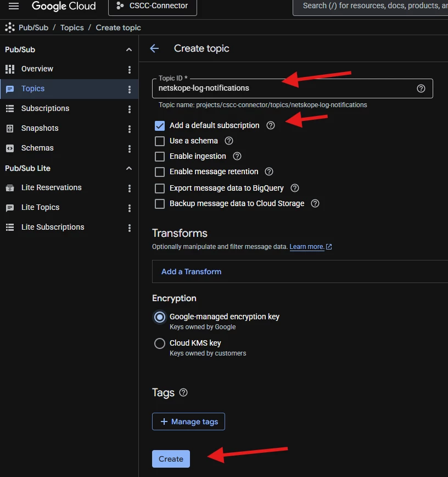Click the Create button
The height and width of the screenshot is (477, 448).
click(x=171, y=459)
